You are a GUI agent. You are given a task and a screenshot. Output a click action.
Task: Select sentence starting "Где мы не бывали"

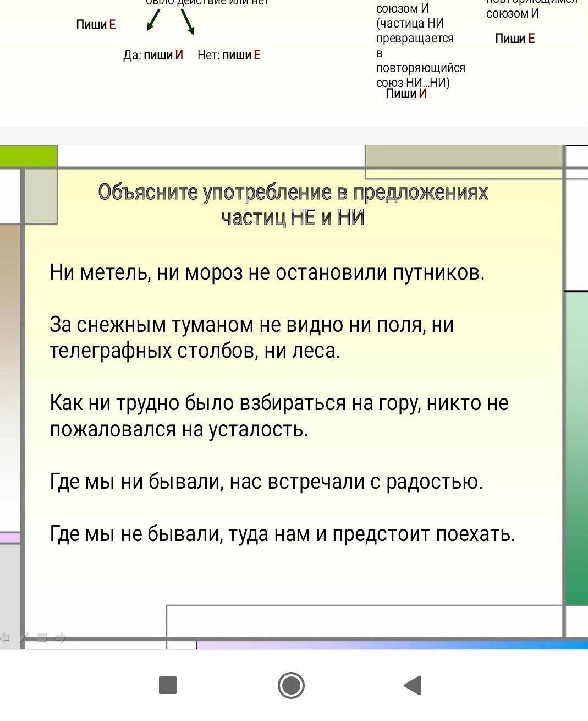coord(282,534)
